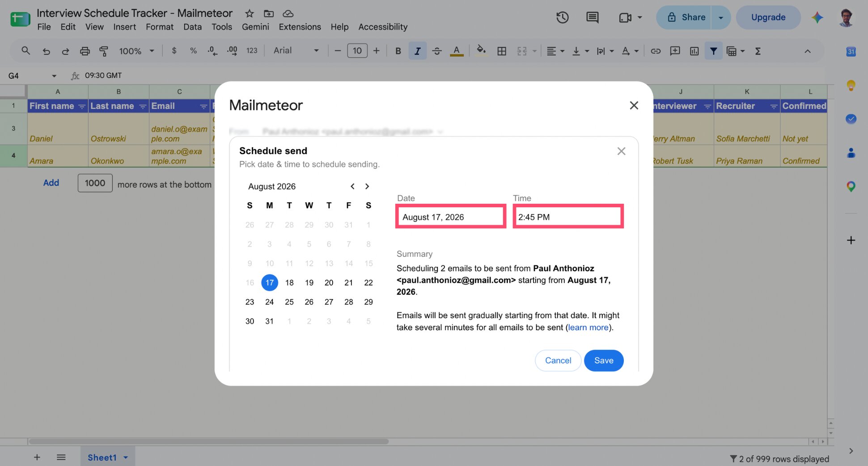
Task: Click the Upgrade button
Action: point(768,17)
